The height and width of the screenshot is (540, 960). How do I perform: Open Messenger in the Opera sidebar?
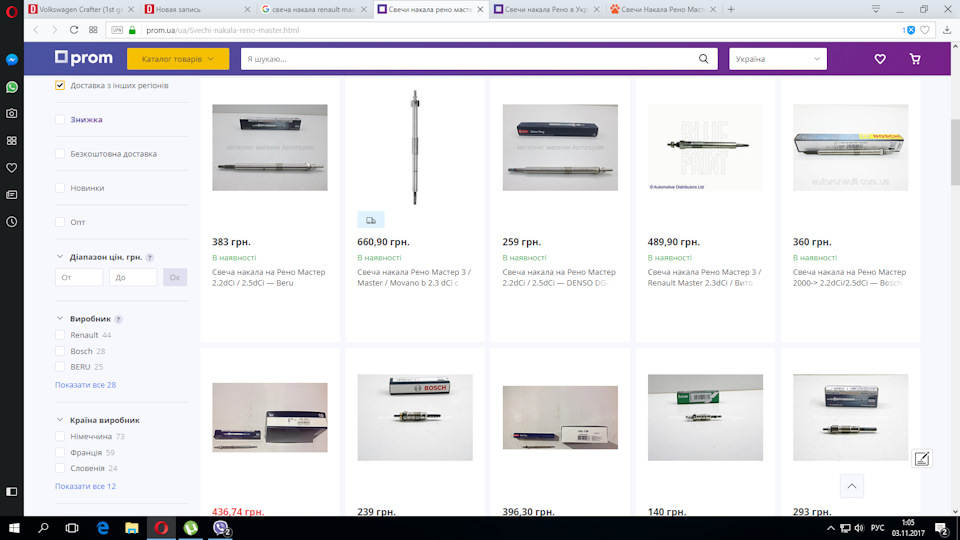tap(12, 59)
